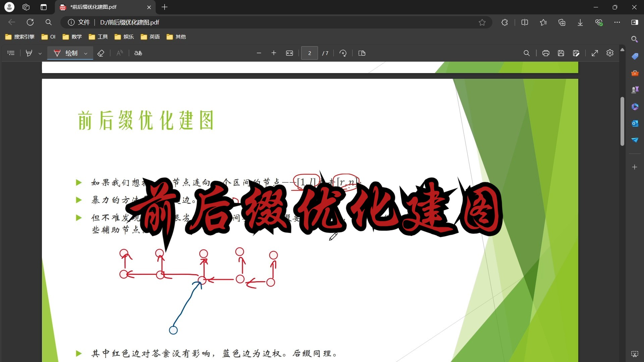The height and width of the screenshot is (362, 644).
Task: Click the sidebar screenshot icon at bottom
Action: (x=635, y=354)
